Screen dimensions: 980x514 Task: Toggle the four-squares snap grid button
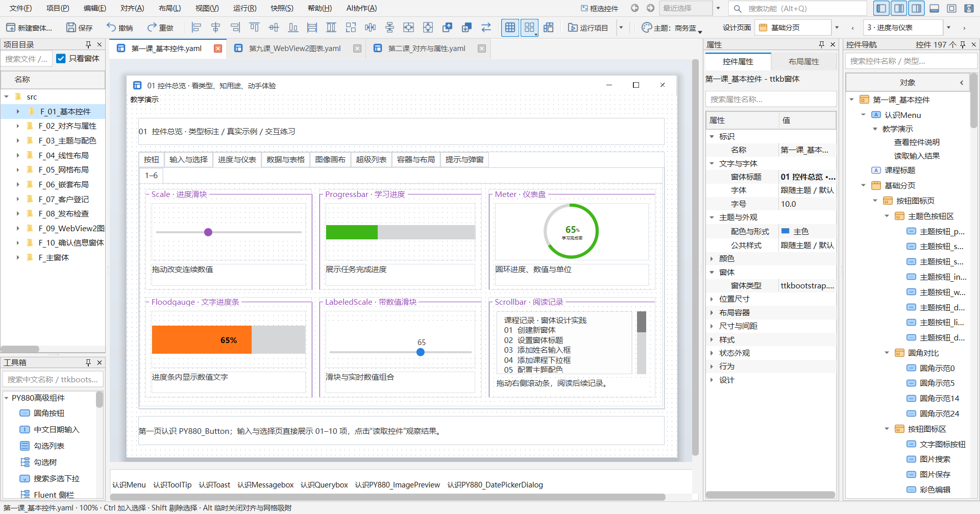click(x=529, y=28)
